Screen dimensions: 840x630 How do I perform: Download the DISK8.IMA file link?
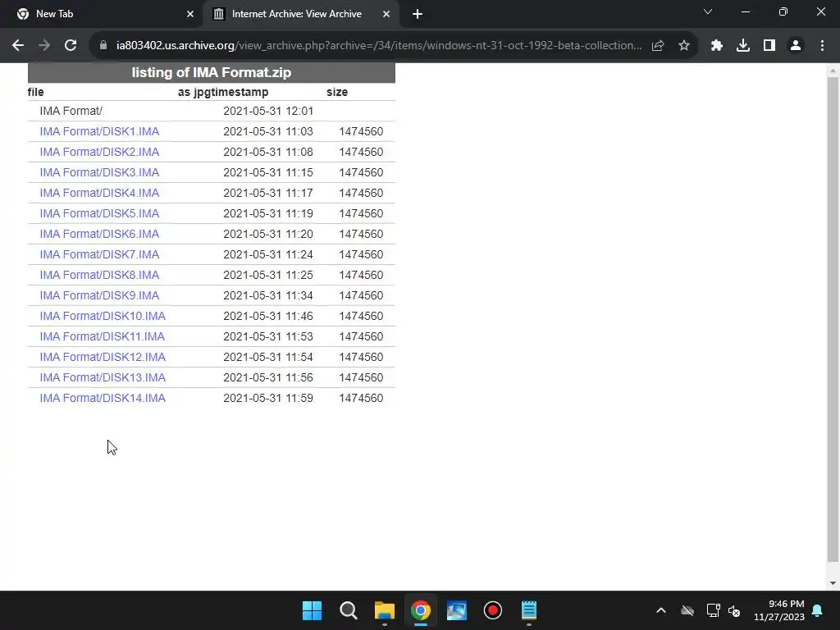pos(99,275)
